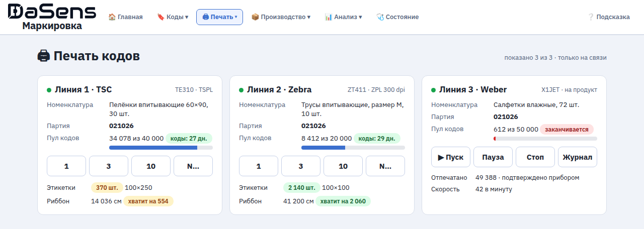644x229 pixels.
Task: Click the house icon next to Главная
Action: [112, 17]
